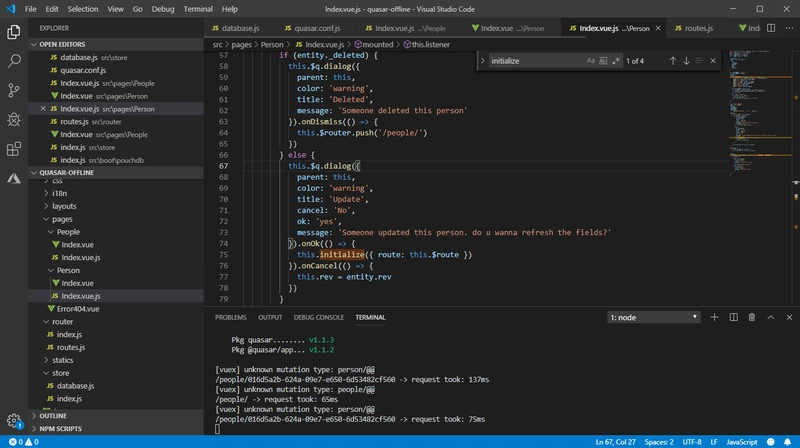Viewport: 800px width, 448px height.
Task: Switch to the Problems panel tab
Action: click(231, 317)
